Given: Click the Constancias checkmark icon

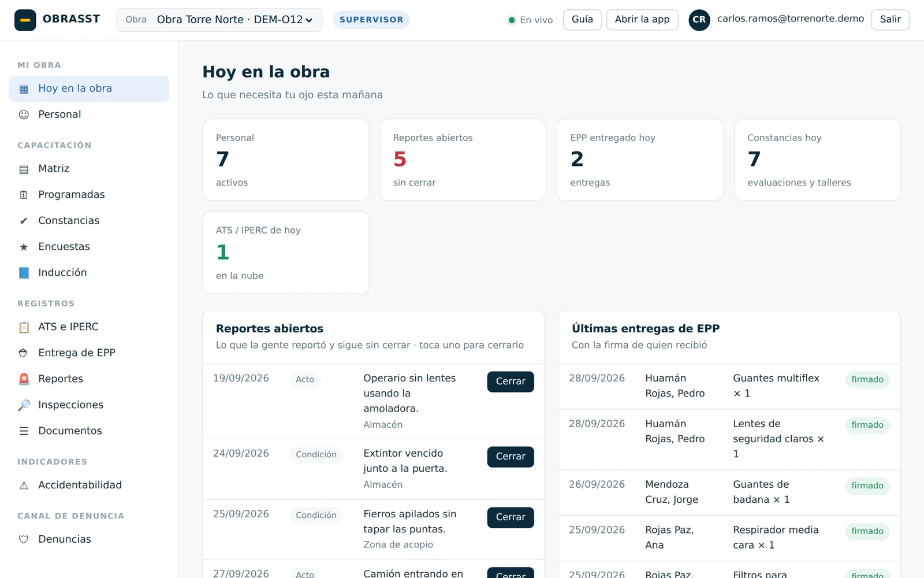Looking at the screenshot, I should pos(24,221).
